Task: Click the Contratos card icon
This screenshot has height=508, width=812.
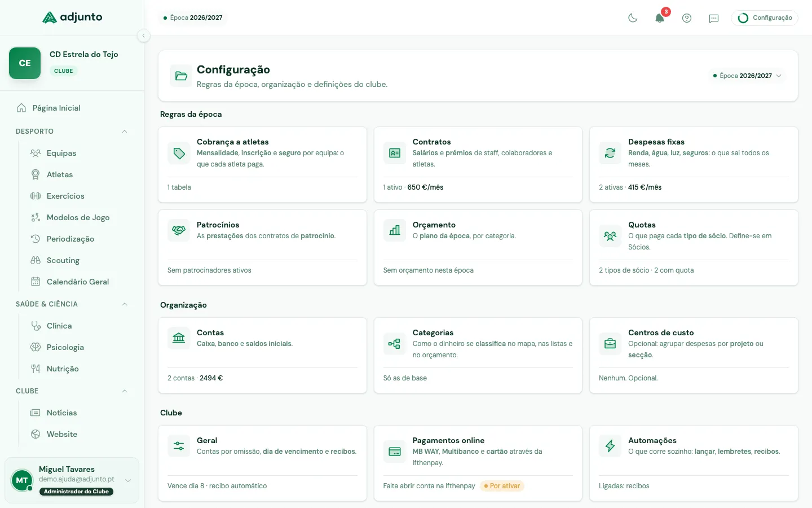Action: 395,153
